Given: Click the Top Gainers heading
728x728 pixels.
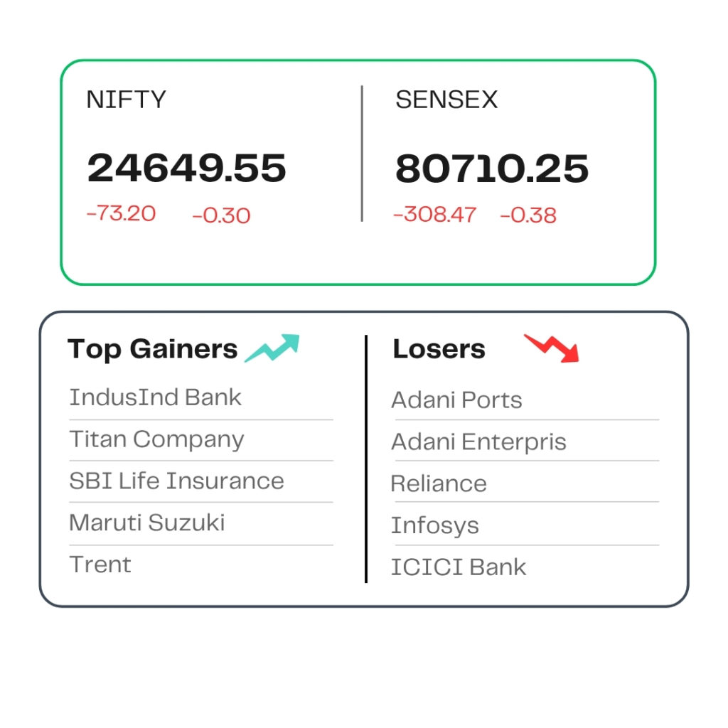Looking at the screenshot, I should [x=152, y=349].
